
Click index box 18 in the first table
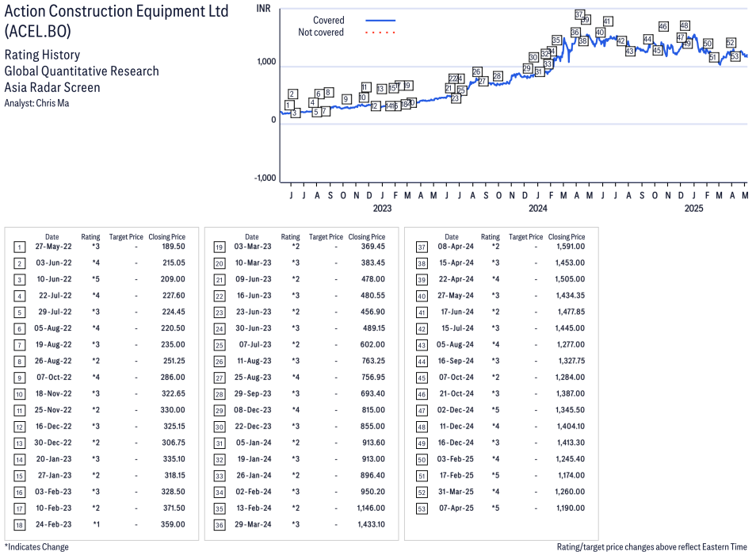[x=19, y=526]
